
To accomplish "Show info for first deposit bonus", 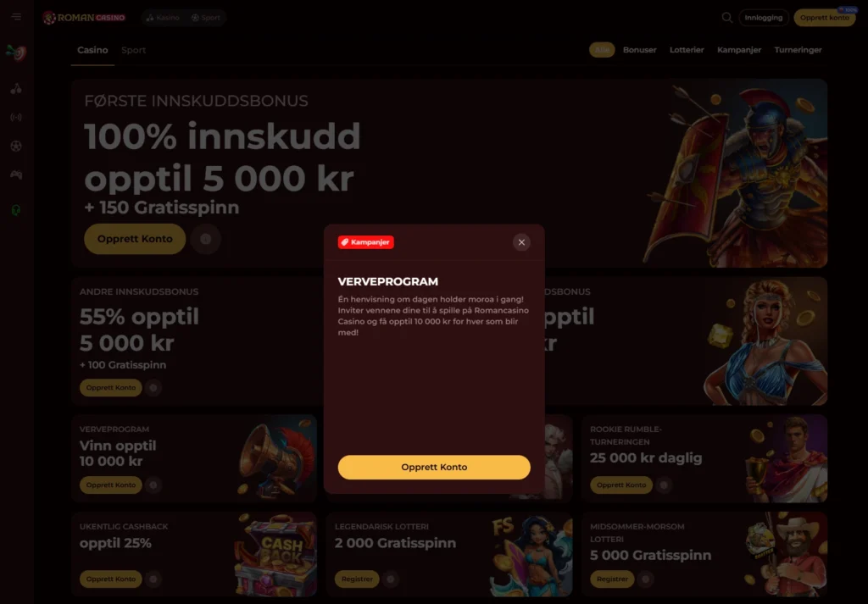I will click(205, 239).
